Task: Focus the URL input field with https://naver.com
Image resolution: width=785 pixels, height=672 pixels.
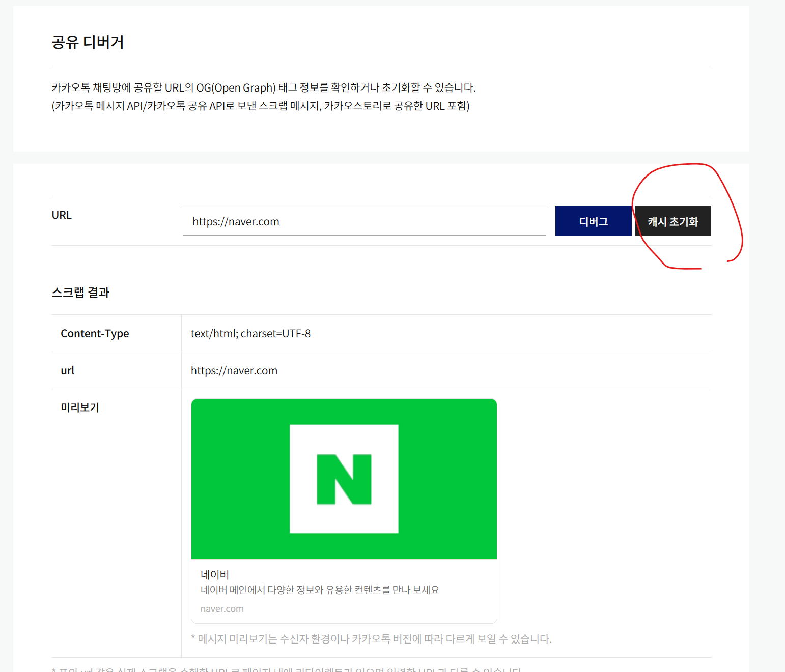Action: 364,221
